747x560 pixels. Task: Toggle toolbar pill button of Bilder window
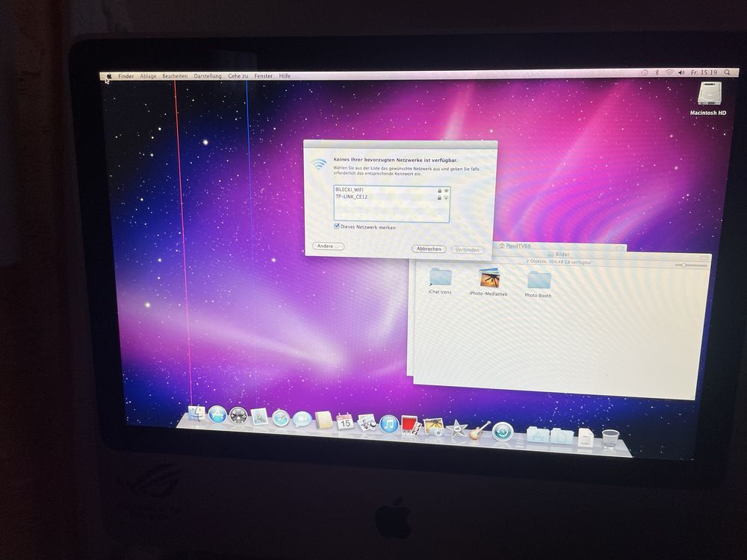tap(704, 257)
